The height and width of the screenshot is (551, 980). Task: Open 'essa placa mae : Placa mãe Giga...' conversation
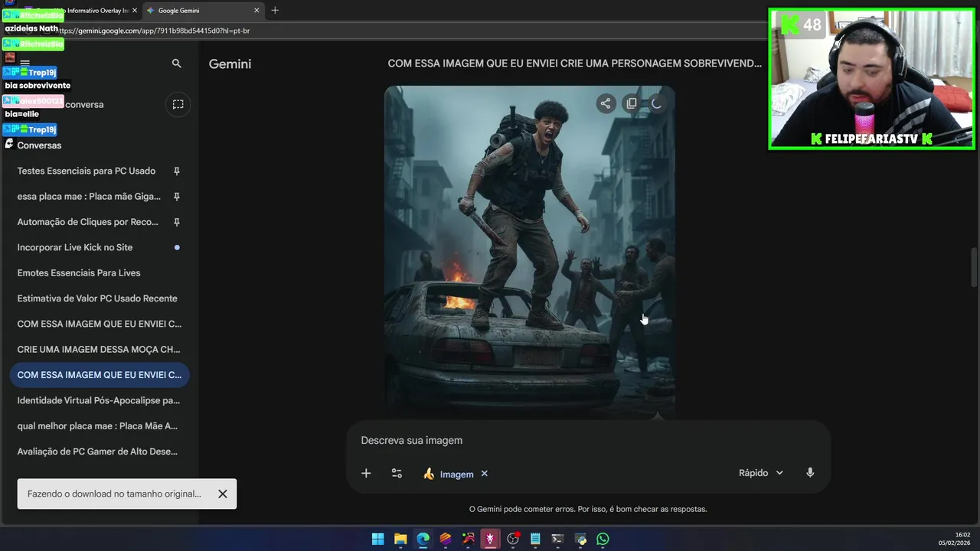[89, 197]
